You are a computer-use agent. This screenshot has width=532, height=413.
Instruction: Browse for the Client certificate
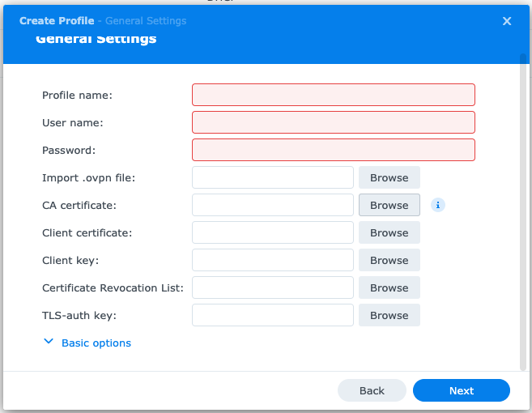click(x=389, y=232)
